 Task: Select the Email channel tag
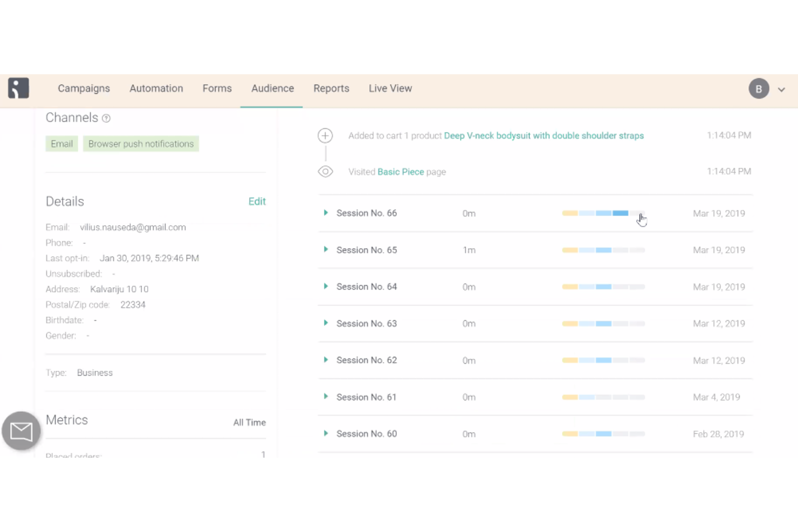[x=61, y=143]
